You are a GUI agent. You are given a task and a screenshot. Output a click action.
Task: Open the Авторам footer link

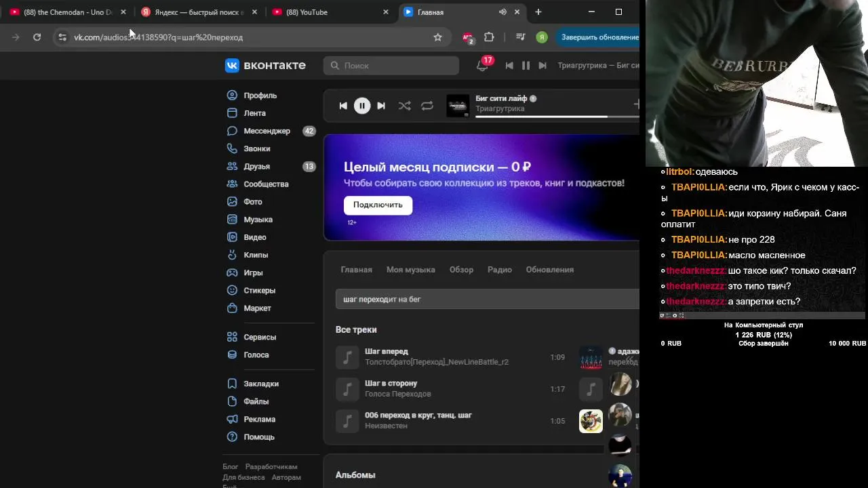tap(286, 477)
